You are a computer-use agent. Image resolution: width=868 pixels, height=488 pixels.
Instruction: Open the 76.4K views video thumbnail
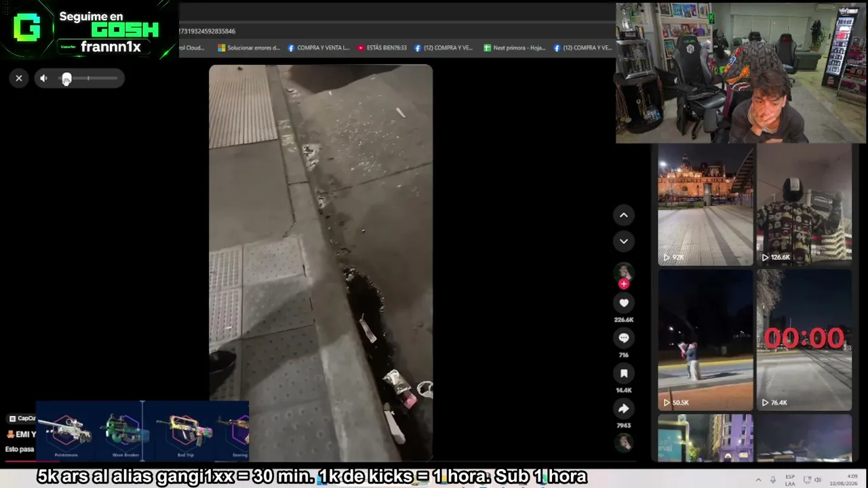pos(804,340)
